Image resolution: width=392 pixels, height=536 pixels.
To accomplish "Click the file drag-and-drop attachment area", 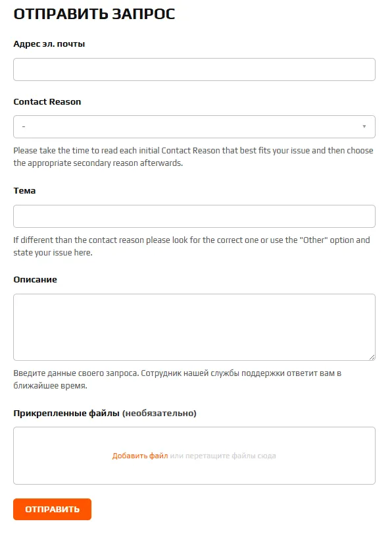I will coord(194,456).
